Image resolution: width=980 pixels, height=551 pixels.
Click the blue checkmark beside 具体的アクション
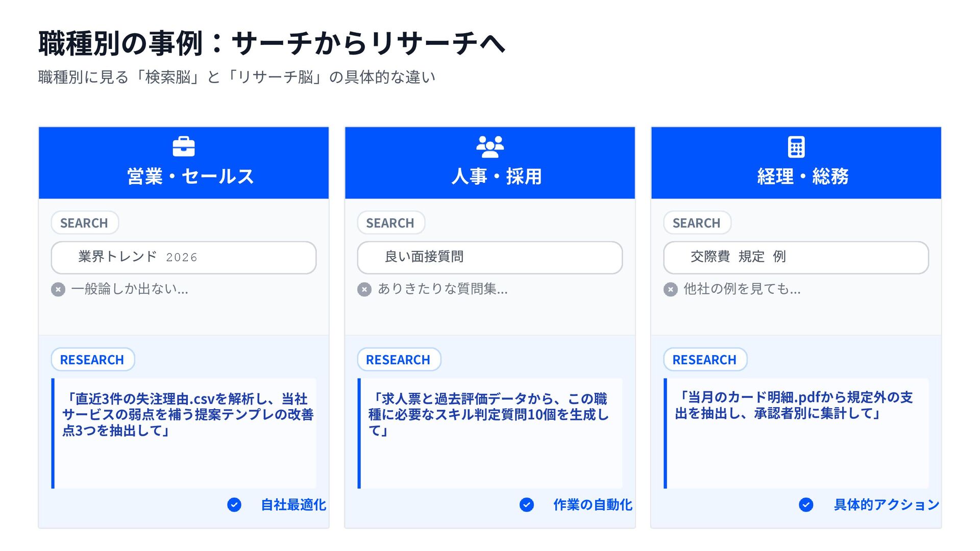click(806, 505)
